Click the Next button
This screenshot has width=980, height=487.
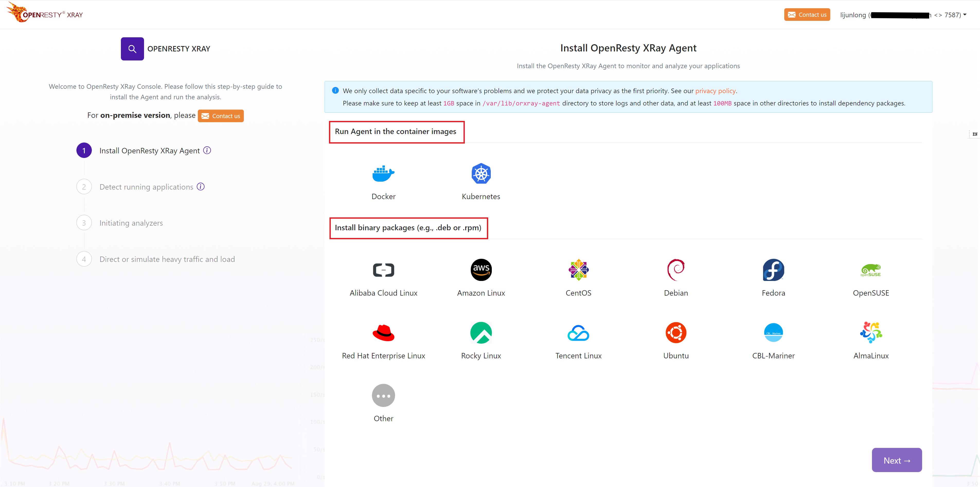pos(896,460)
